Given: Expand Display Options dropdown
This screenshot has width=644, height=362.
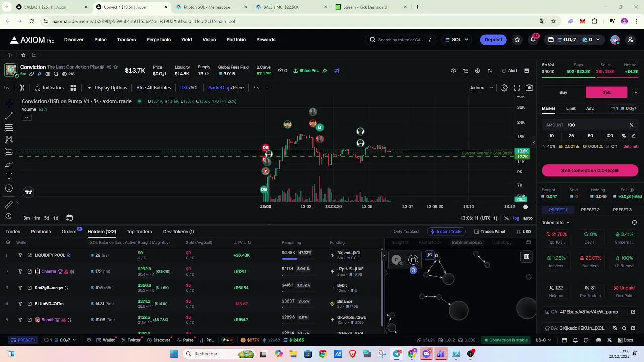Looking at the screenshot, I should [x=107, y=88].
